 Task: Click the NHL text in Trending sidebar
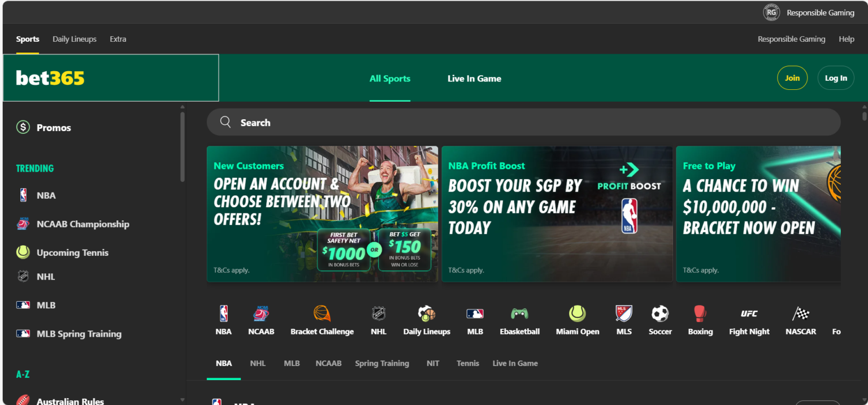click(x=46, y=277)
